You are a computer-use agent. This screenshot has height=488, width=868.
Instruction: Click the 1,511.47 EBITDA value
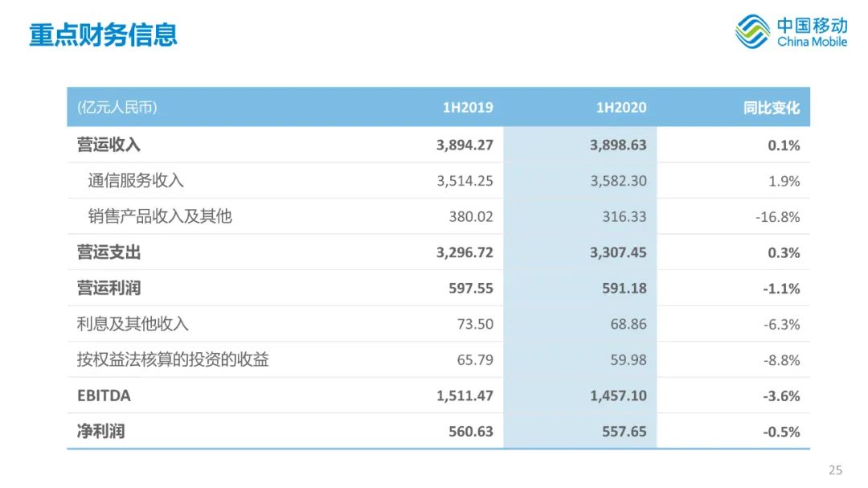465,396
